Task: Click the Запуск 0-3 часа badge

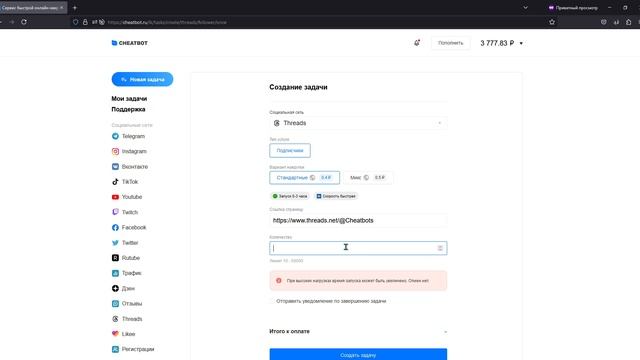Action: point(290,196)
